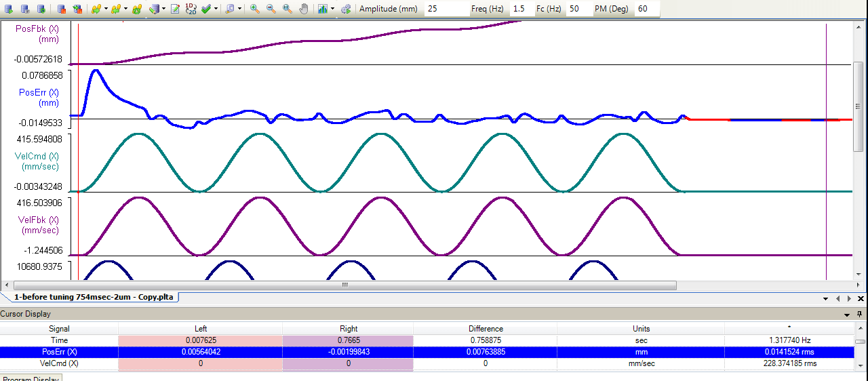Click the PosFbk (X) axis label

(x=37, y=34)
